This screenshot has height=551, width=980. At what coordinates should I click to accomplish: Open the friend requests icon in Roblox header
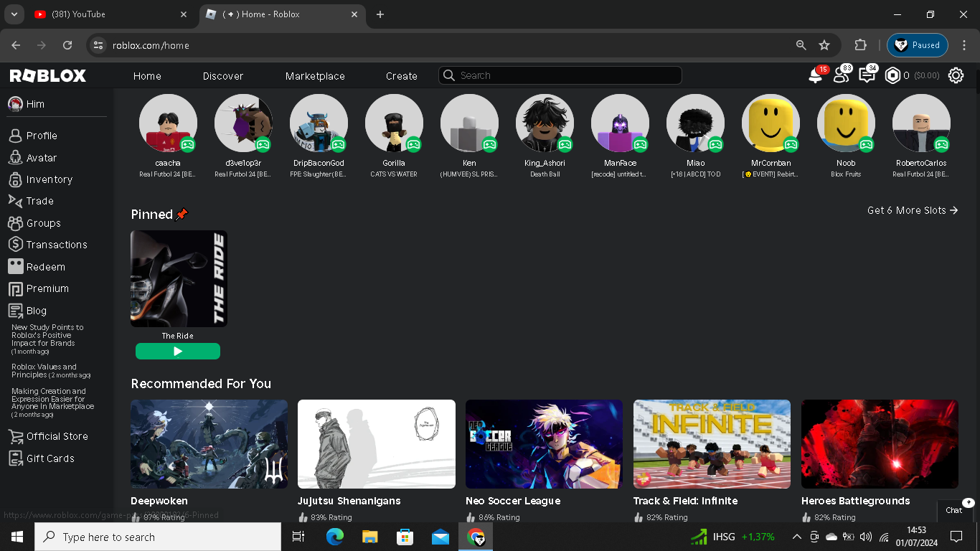pos(842,75)
